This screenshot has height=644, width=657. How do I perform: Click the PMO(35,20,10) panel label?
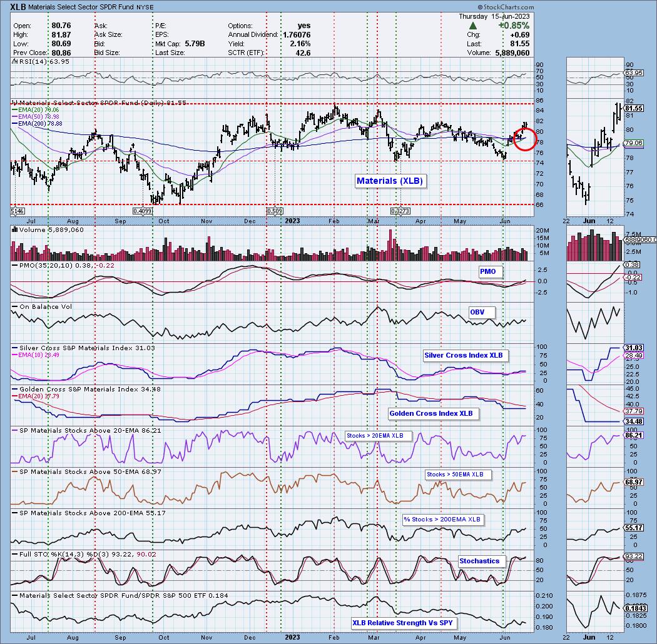click(63, 266)
